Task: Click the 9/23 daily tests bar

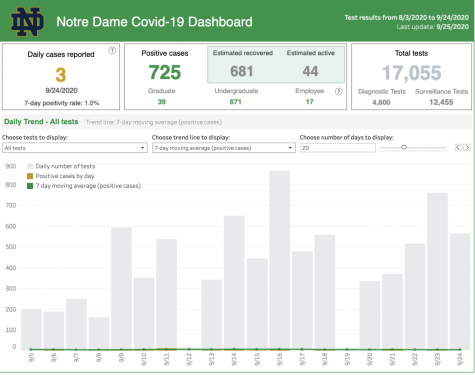Action: 437,271
